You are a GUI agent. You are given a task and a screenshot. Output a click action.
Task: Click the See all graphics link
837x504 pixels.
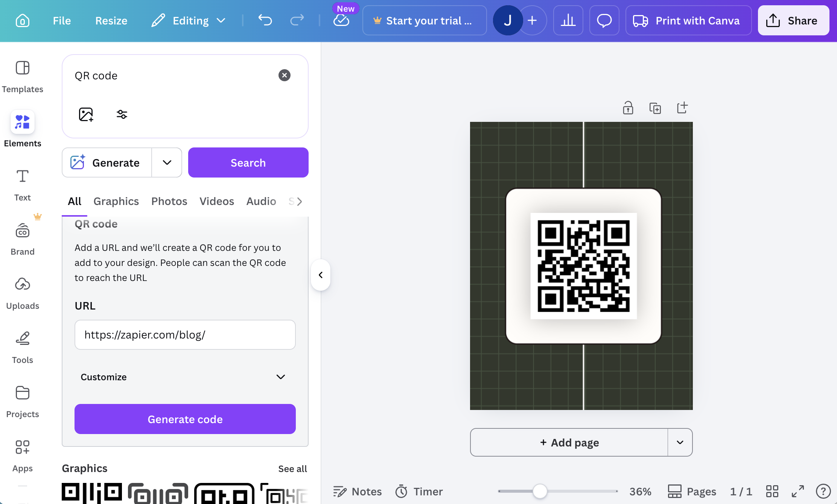tap(292, 469)
